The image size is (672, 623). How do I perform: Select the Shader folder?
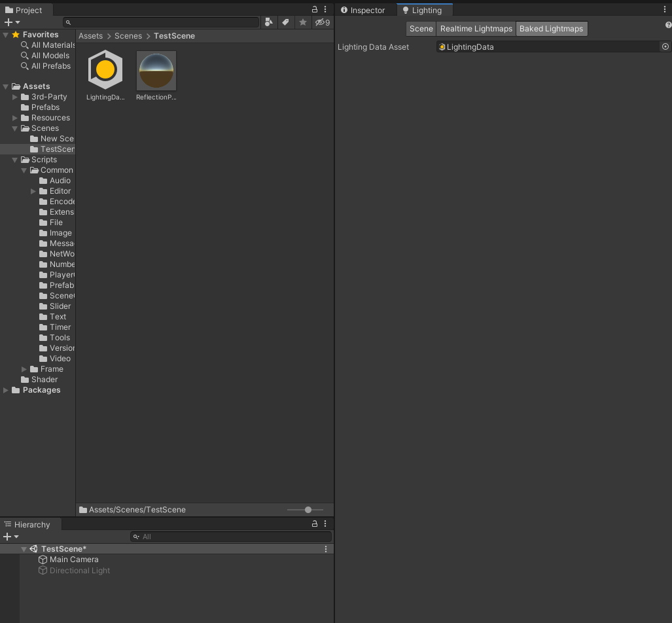39,380
